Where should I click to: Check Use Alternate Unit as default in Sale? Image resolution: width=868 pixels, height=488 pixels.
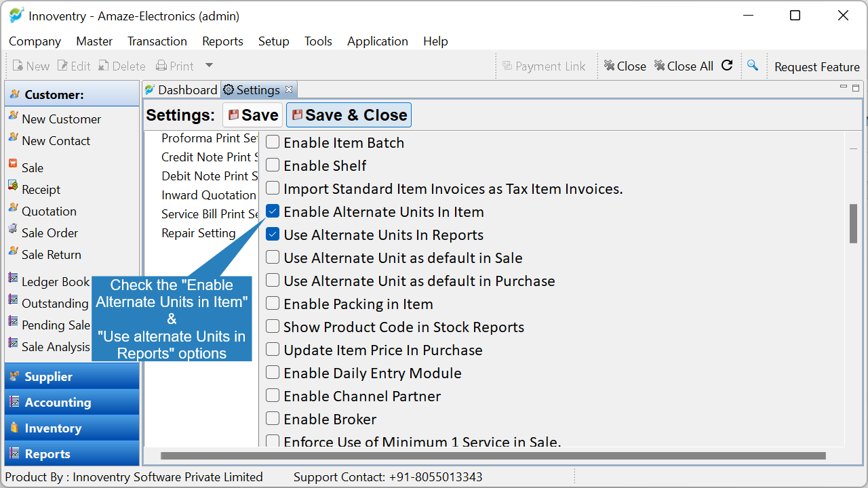tap(273, 258)
